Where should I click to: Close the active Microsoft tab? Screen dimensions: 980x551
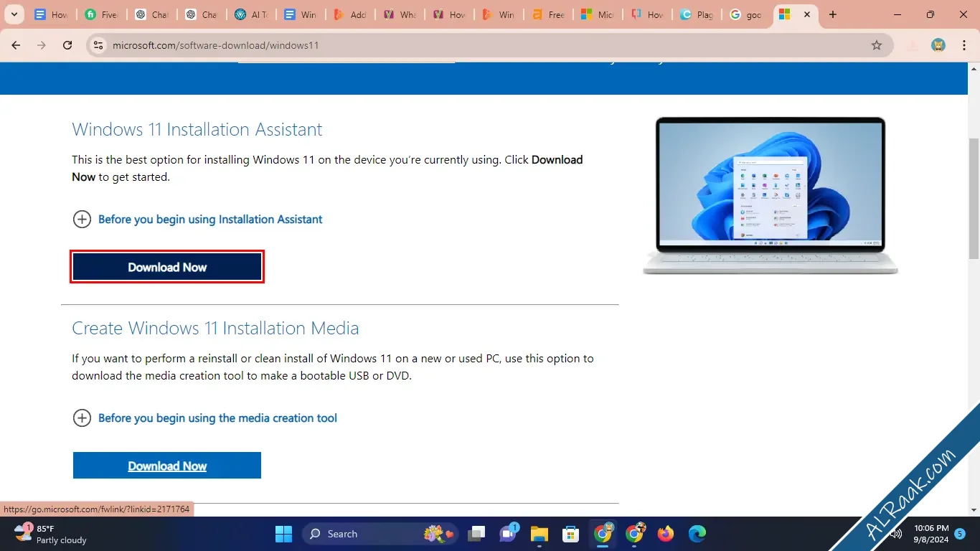click(807, 14)
